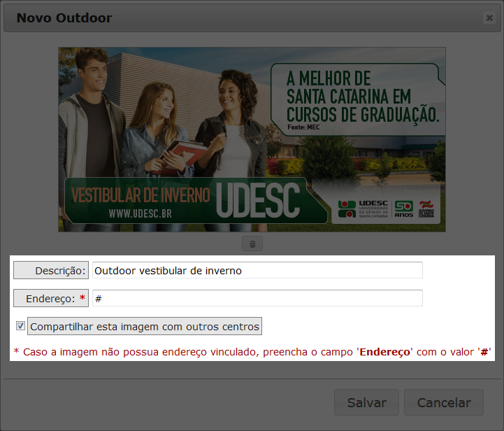Click the Cancelar button

444,402
